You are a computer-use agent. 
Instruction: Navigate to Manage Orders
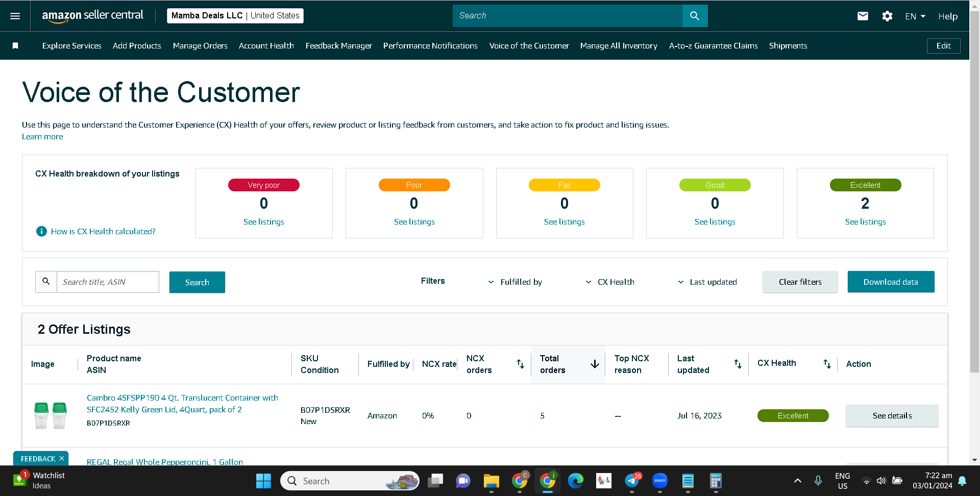click(x=200, y=46)
